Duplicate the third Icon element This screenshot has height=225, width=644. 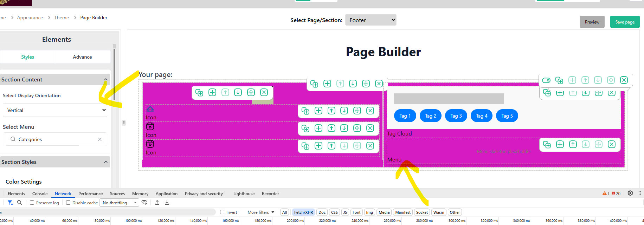click(x=305, y=146)
